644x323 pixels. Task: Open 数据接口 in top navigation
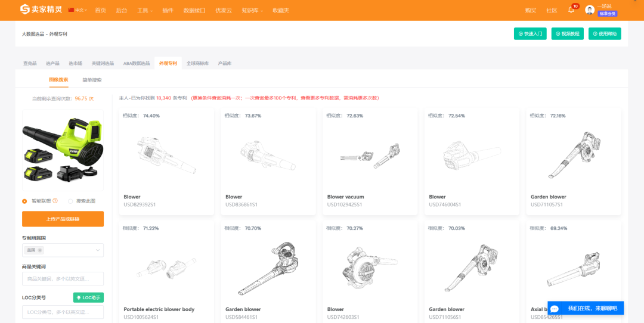click(x=194, y=10)
